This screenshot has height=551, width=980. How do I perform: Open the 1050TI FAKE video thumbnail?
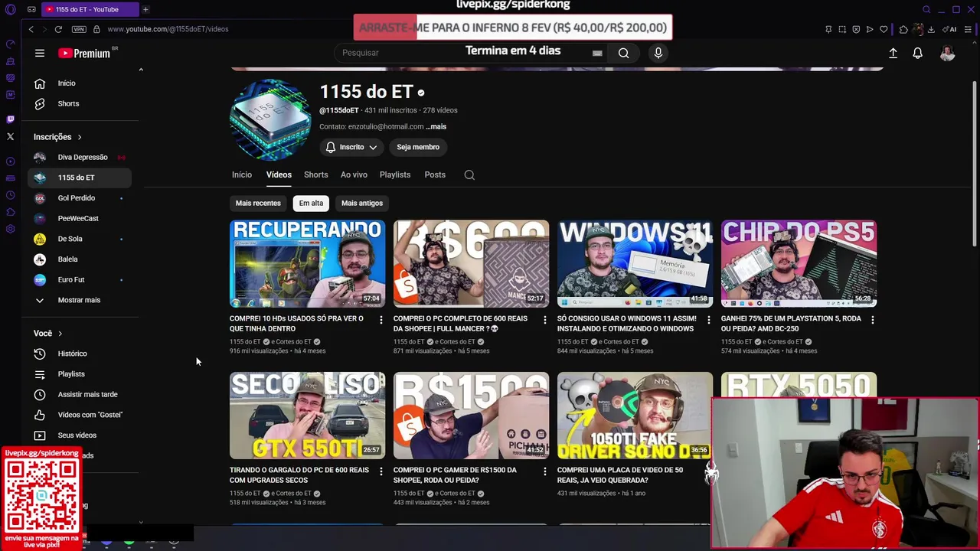coord(635,416)
